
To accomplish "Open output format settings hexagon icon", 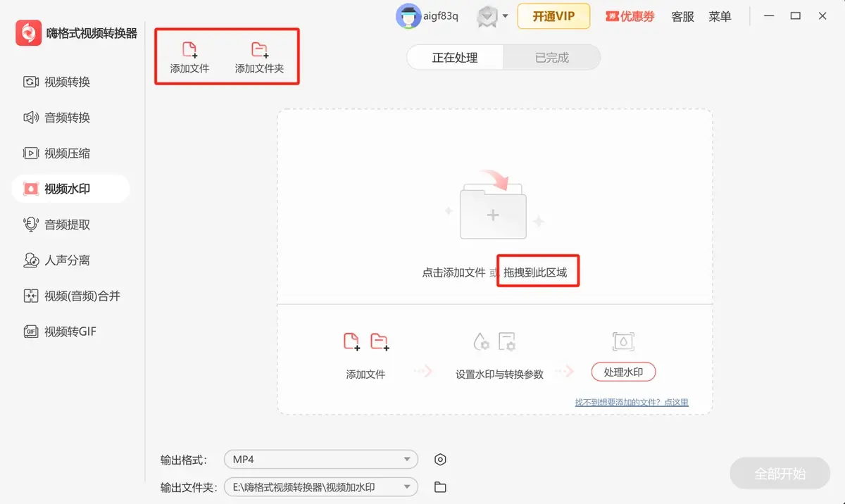I will pyautogui.click(x=440, y=460).
